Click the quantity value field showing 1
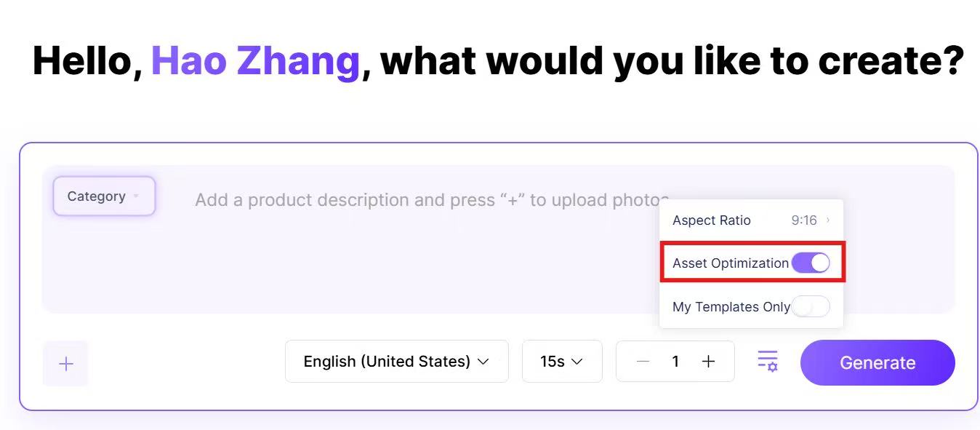This screenshot has height=430, width=980. tap(675, 362)
